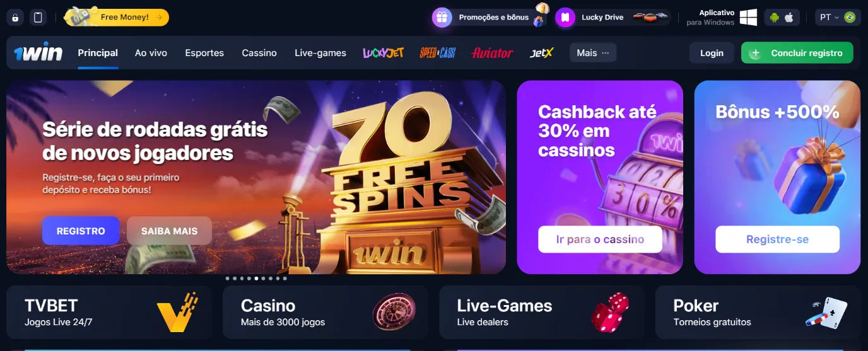Click the lock icon in top bar
868x351 pixels.
point(15,18)
